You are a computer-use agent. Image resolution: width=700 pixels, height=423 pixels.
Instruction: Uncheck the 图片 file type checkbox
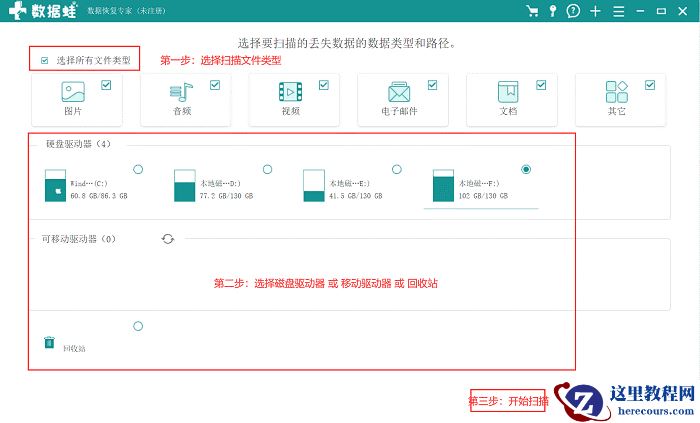106,85
